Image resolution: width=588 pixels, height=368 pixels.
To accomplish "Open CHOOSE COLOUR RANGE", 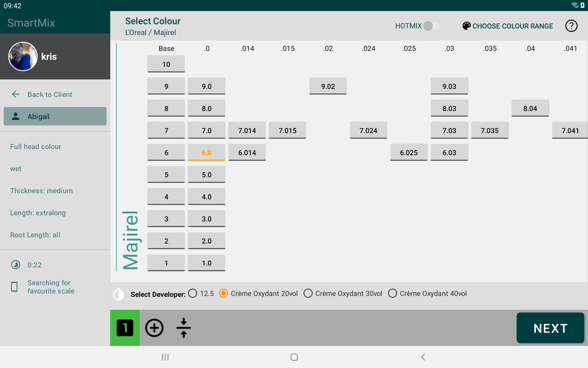I will click(x=508, y=26).
